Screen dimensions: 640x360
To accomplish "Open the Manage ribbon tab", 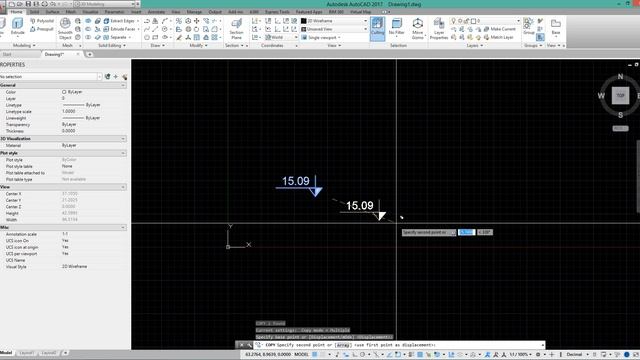I will (x=194, y=12).
